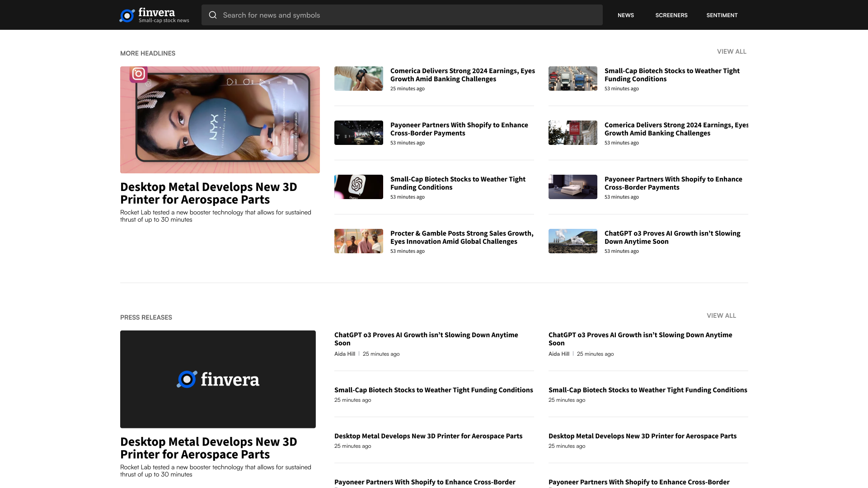Click Aida Hill author in middle column
868x488 pixels.
[344, 354]
